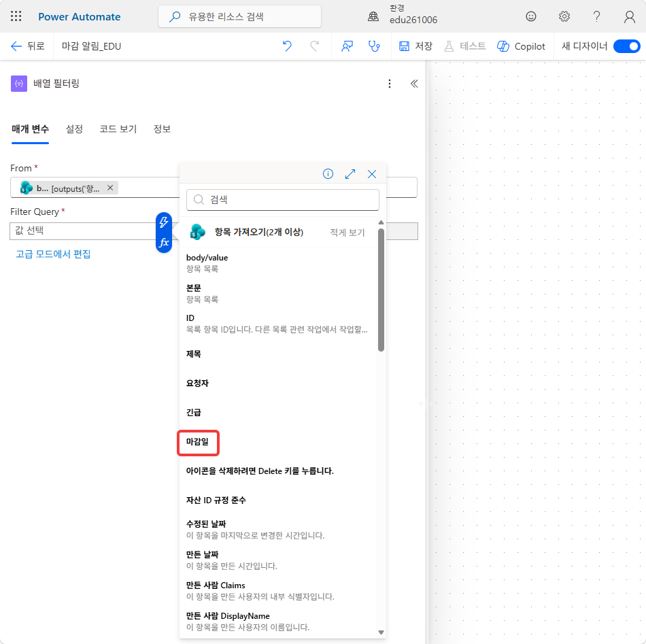This screenshot has height=644, width=646.
Task: Select environment edu261006
Action: (413, 20)
